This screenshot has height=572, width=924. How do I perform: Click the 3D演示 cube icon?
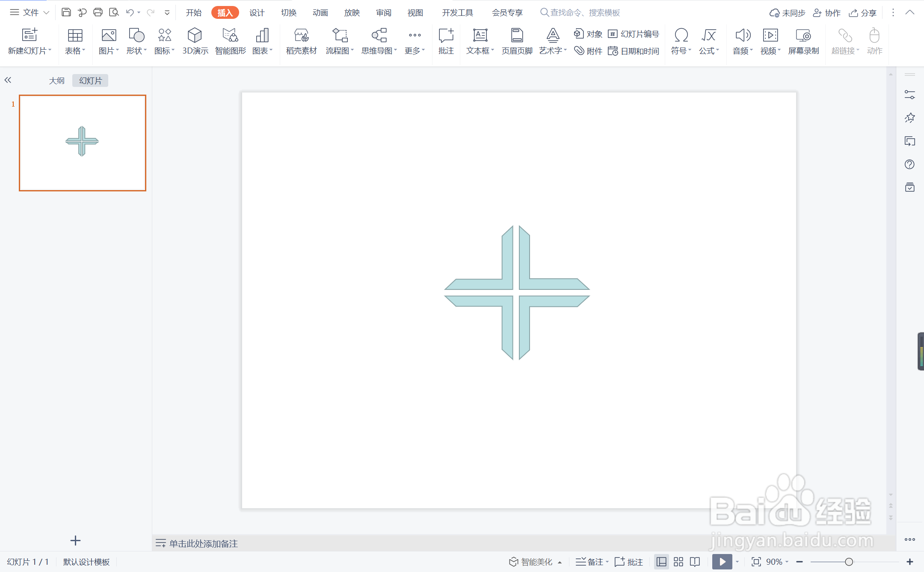(x=195, y=36)
